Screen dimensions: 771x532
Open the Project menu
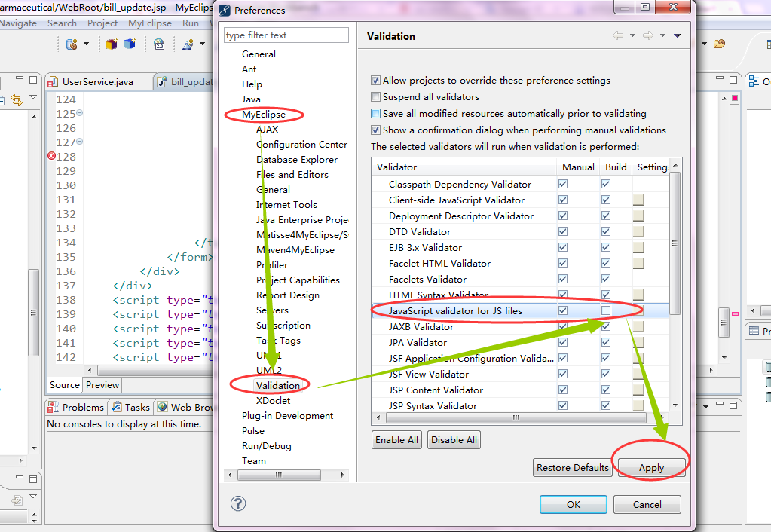[x=102, y=23]
